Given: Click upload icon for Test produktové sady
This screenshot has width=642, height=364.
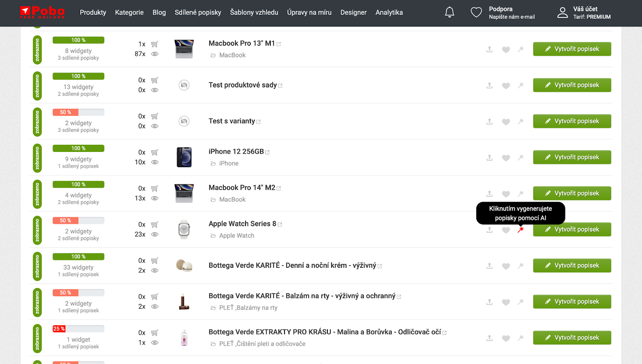Looking at the screenshot, I should [490, 85].
